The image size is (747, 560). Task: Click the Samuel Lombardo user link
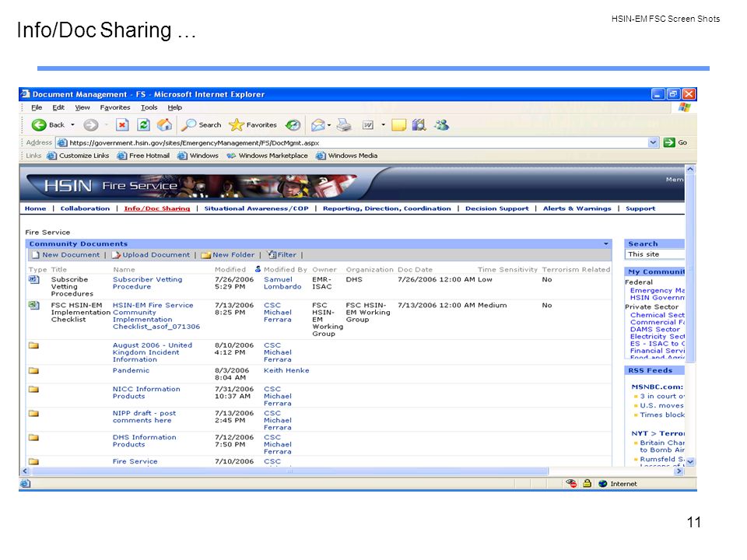point(282,283)
